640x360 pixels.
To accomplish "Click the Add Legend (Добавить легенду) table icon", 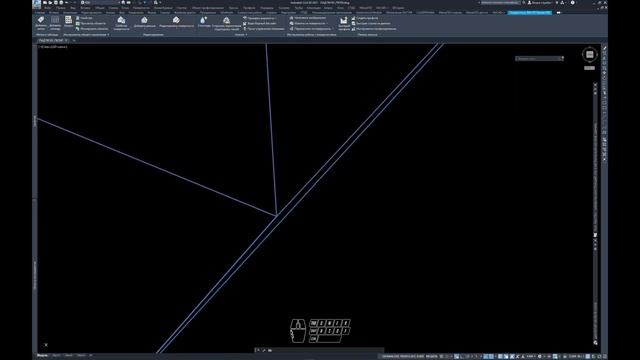I will (55, 23).
